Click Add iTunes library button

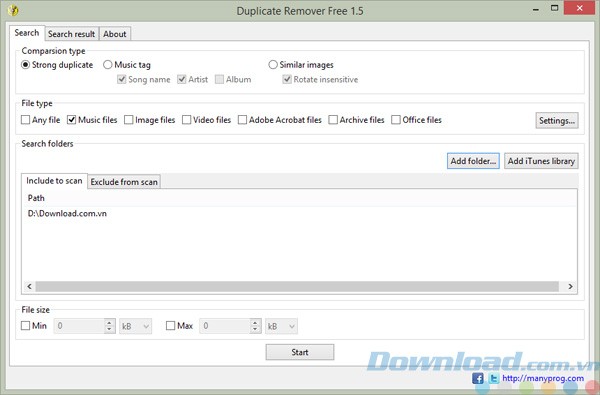(541, 161)
